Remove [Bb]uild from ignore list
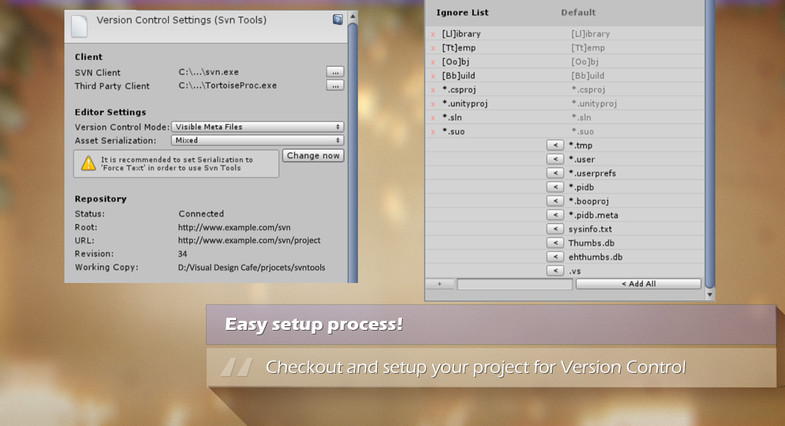Screen dimensions: 785x426 (x=433, y=76)
